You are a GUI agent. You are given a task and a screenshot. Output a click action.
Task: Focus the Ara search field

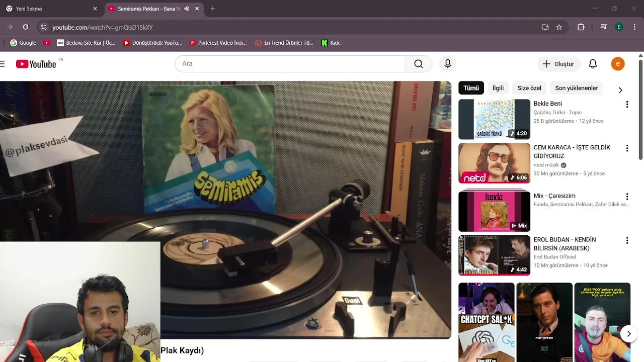point(290,64)
